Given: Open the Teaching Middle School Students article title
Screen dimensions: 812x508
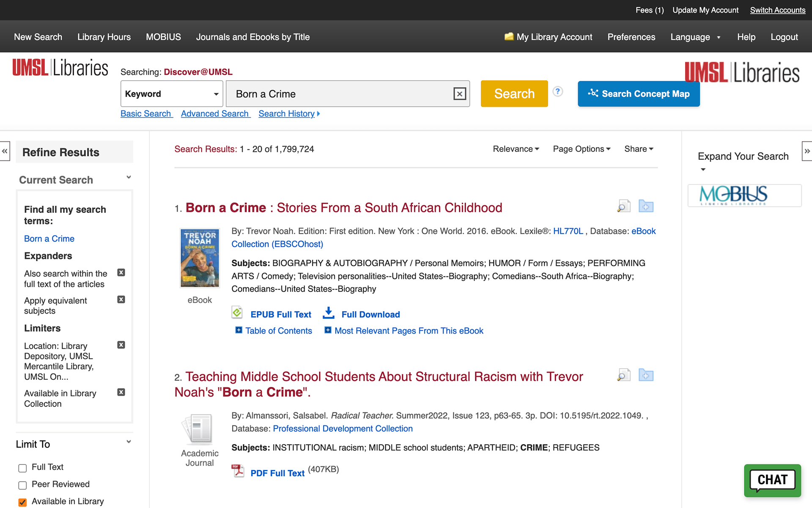Looking at the screenshot, I should [379, 384].
